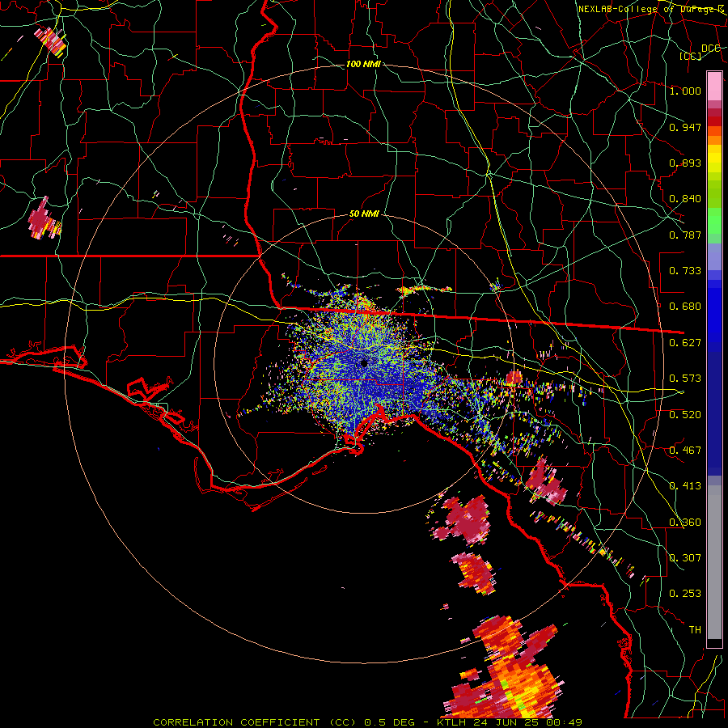Click the DCC product label

point(711,49)
